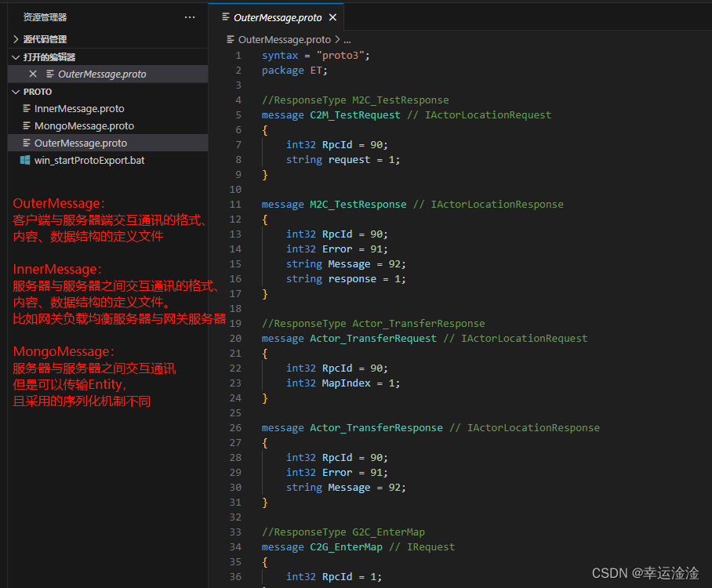Open MongoMessage.proto in the file tree

(x=84, y=125)
